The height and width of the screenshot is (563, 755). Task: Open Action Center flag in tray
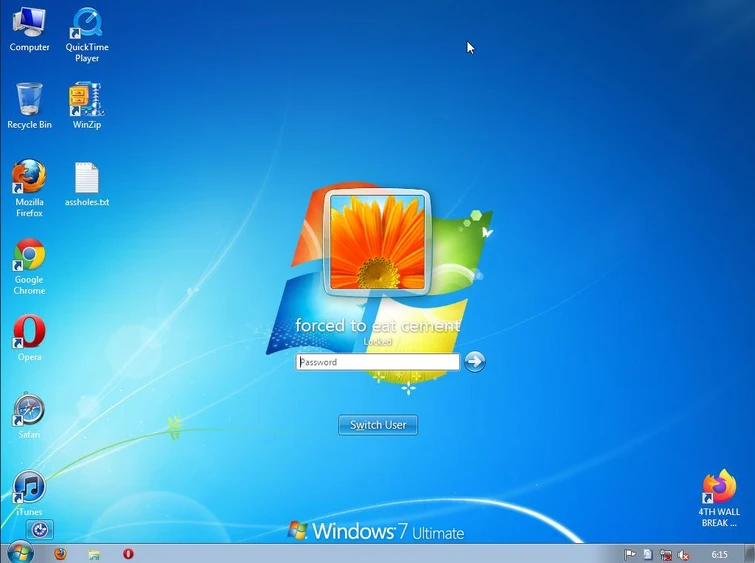pos(630,555)
